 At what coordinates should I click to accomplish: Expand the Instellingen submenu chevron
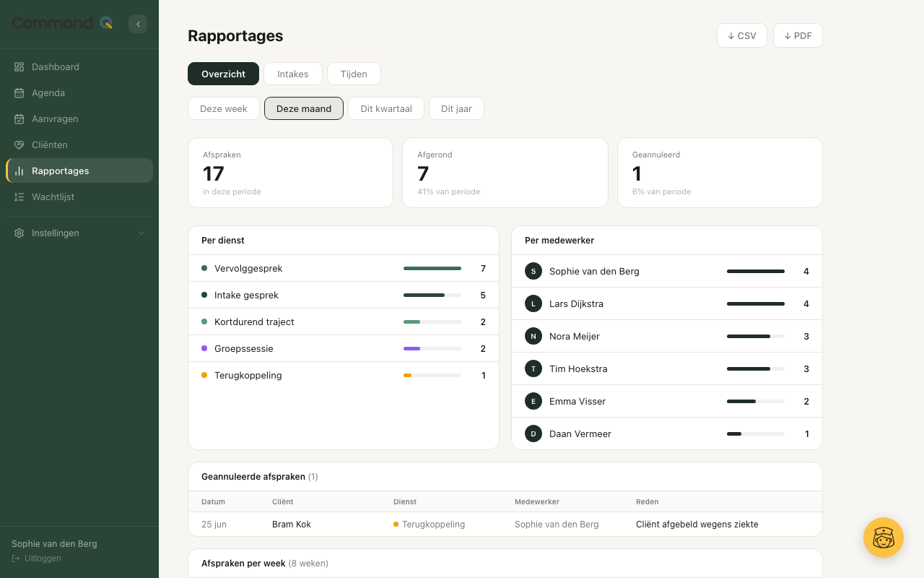(x=141, y=233)
